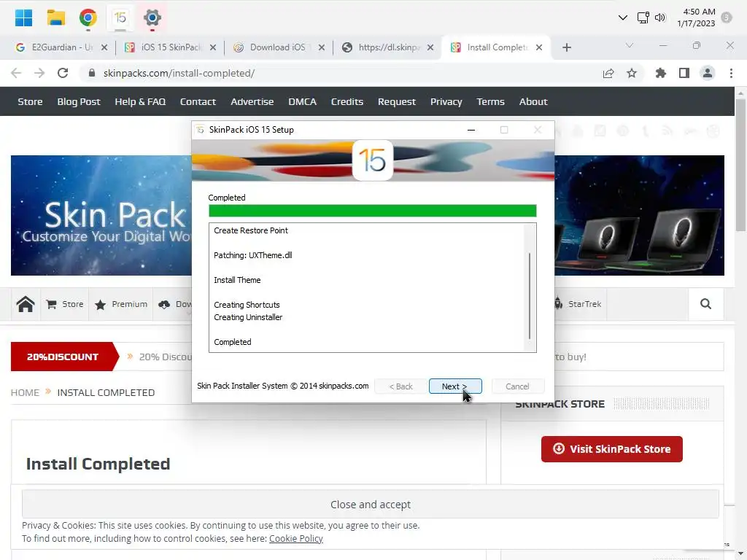
Task: Click the Skin Pack banner image
Action: [x=101, y=215]
